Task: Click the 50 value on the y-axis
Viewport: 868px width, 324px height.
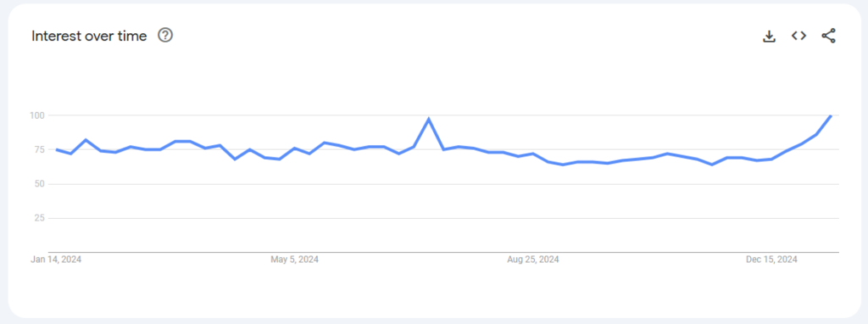Action: (x=39, y=184)
